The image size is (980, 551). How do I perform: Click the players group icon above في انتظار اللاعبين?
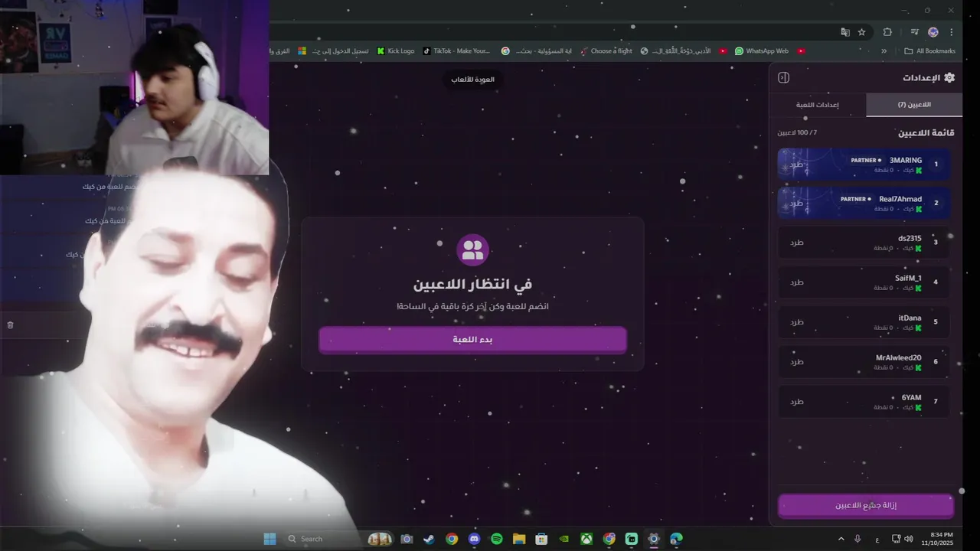coord(472,249)
